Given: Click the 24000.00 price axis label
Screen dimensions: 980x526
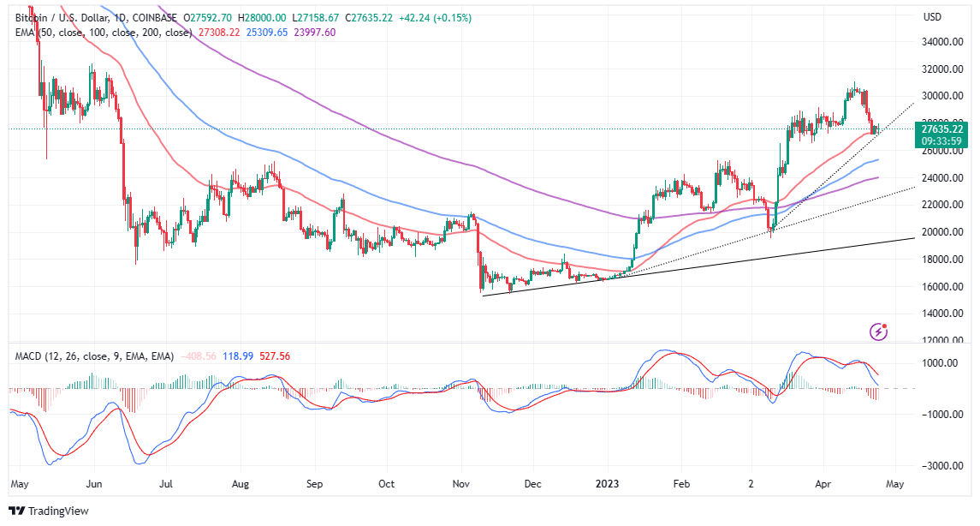Looking at the screenshot, I should pos(941,177).
